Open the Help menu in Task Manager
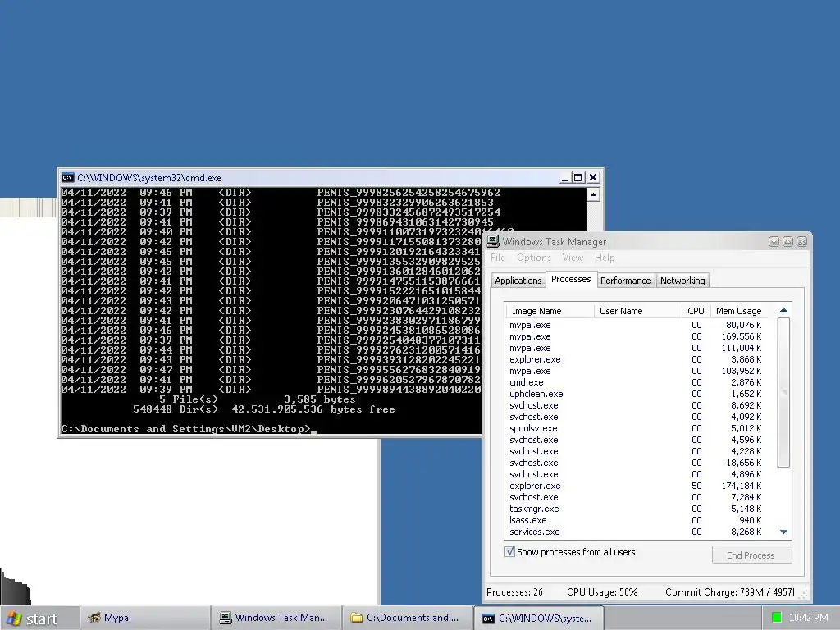The image size is (840, 630). click(x=605, y=258)
